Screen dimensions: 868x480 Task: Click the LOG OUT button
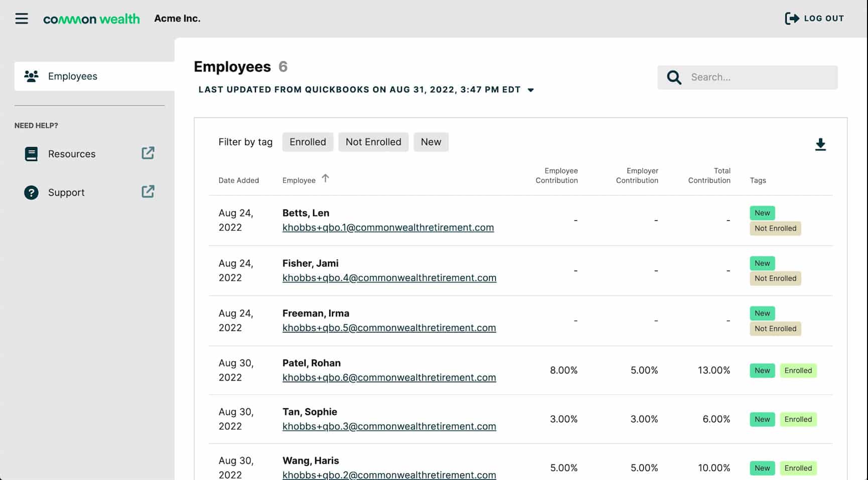(814, 19)
